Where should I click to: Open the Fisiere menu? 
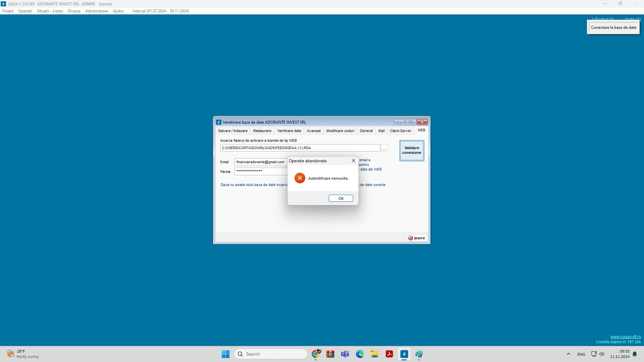pyautogui.click(x=8, y=11)
